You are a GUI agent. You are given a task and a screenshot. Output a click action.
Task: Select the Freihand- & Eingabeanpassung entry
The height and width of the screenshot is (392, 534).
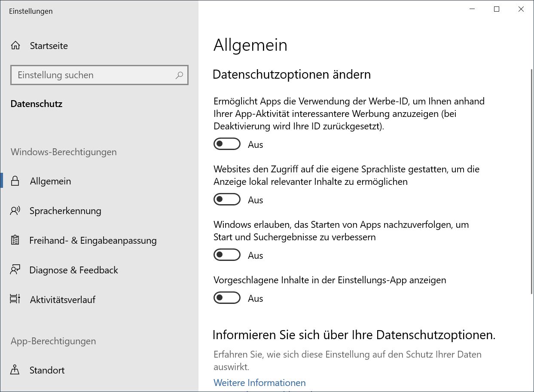(x=93, y=240)
